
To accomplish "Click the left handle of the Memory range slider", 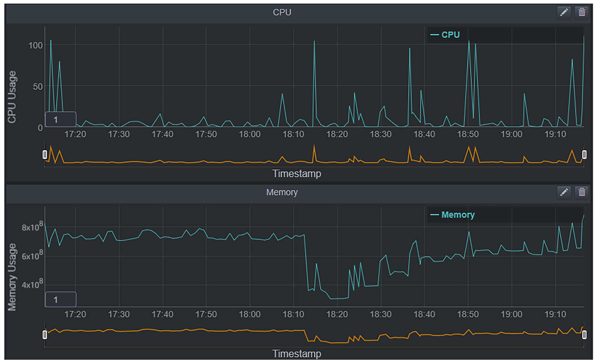I will tap(45, 335).
